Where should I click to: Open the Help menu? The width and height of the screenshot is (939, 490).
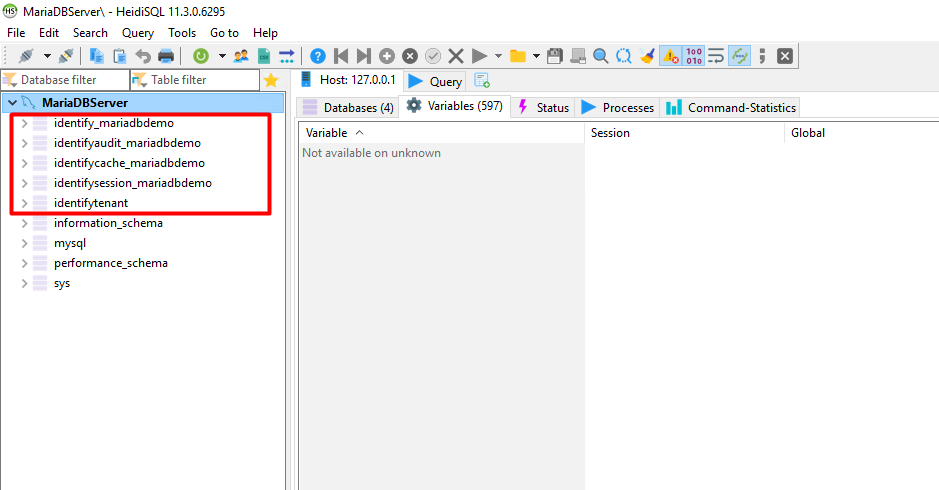265,33
